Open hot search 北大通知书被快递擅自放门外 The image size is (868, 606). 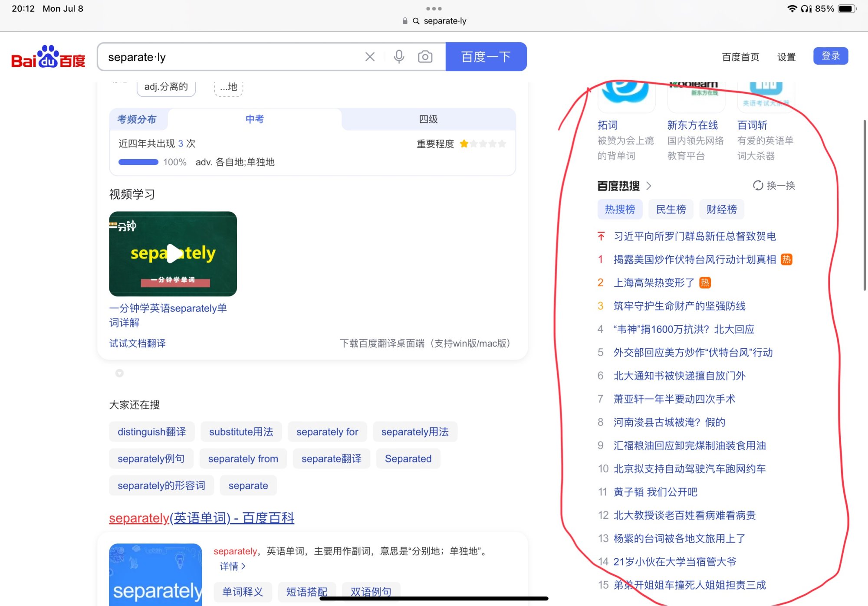pos(679,376)
